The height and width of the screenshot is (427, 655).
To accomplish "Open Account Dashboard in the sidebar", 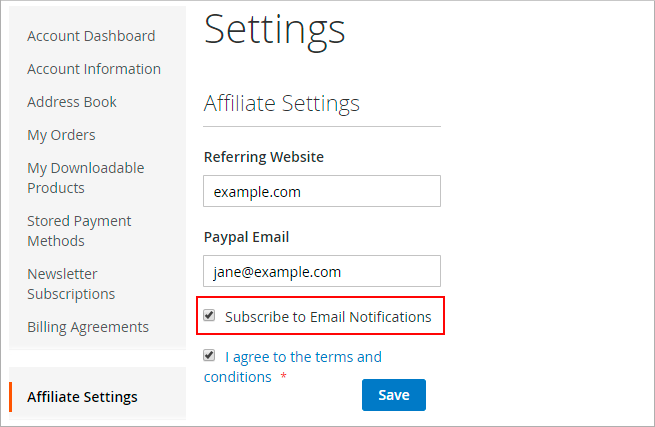I will (x=91, y=36).
